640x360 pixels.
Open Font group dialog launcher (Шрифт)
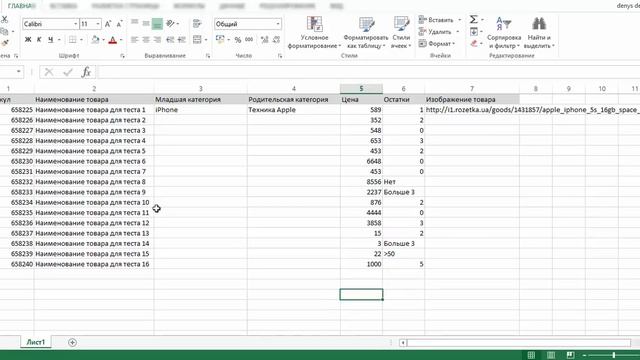(122, 56)
